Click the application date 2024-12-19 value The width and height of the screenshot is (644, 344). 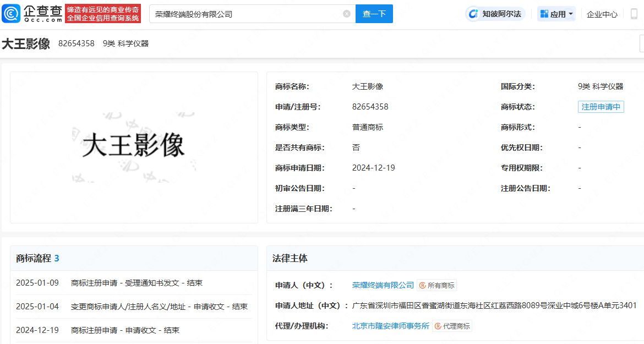pyautogui.click(x=373, y=168)
